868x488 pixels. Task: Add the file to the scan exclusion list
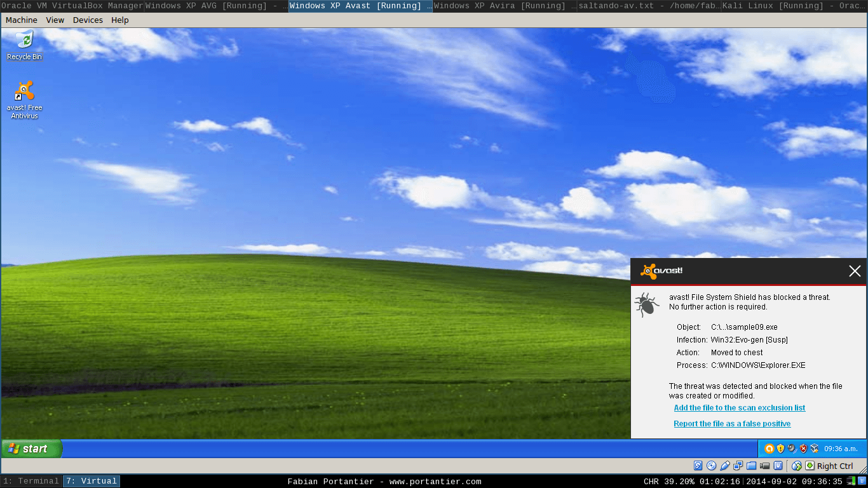pos(739,408)
